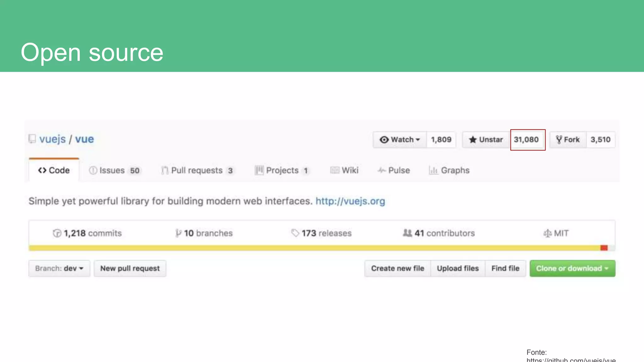Viewport: 644px width, 362px height.
Task: Open the vuejs organization link
Action: click(x=53, y=139)
